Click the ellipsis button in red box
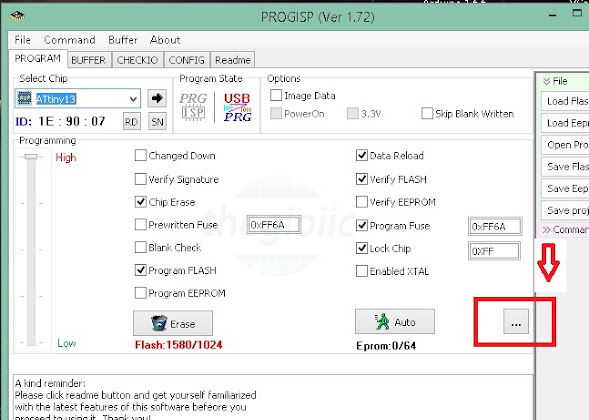 (x=516, y=322)
